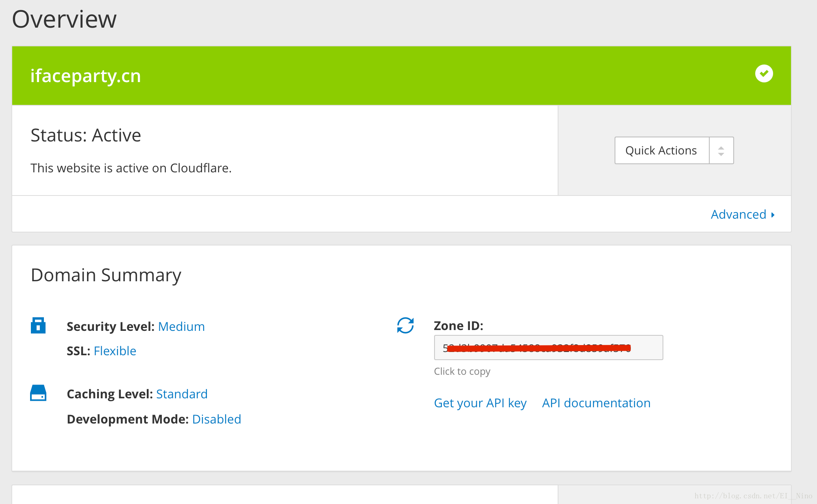Click the Caching Level drive icon

(x=38, y=393)
